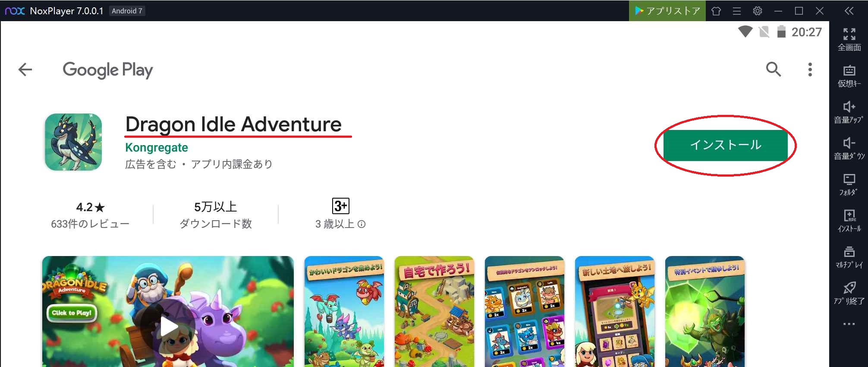Click the green インストール button

click(725, 145)
